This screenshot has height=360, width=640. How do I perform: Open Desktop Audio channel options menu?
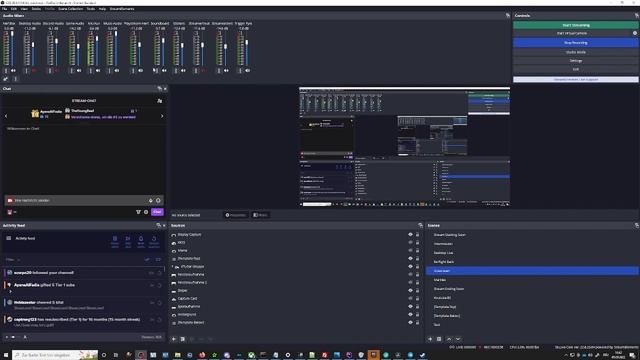click(26, 71)
